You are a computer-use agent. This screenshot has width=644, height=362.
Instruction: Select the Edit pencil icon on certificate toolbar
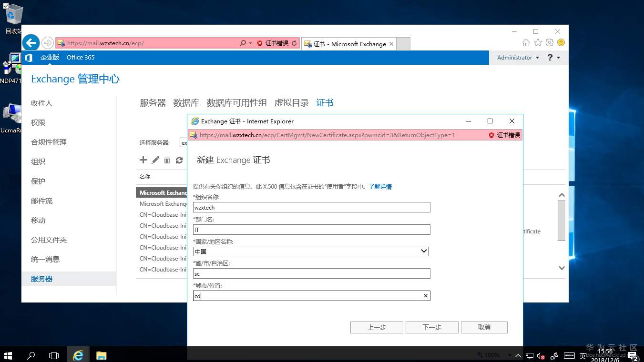(x=155, y=160)
